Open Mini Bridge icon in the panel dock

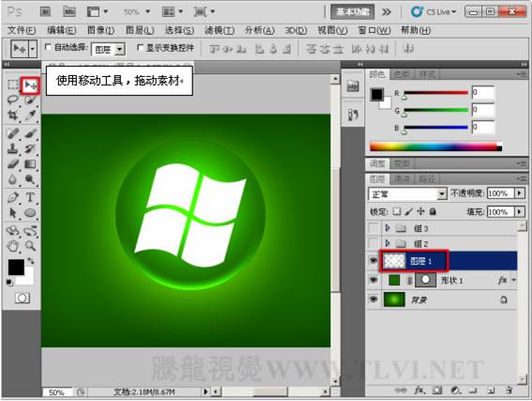coord(353,86)
